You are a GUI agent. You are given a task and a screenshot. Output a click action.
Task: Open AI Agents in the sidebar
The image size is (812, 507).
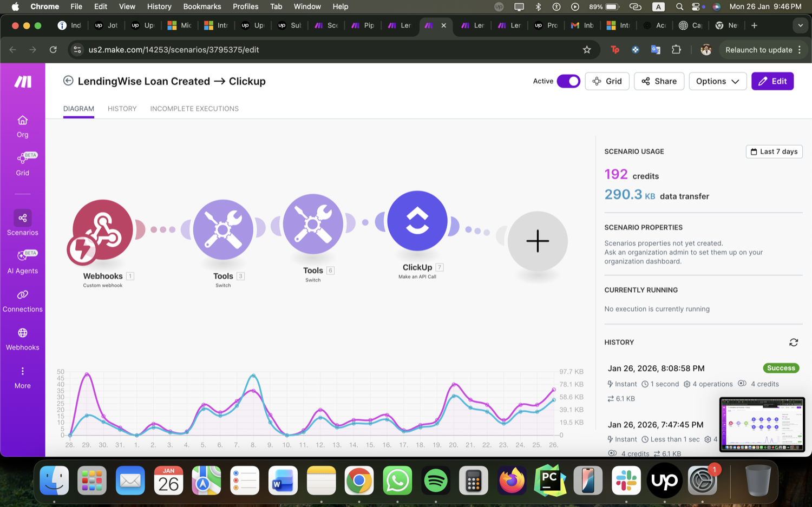(x=22, y=262)
